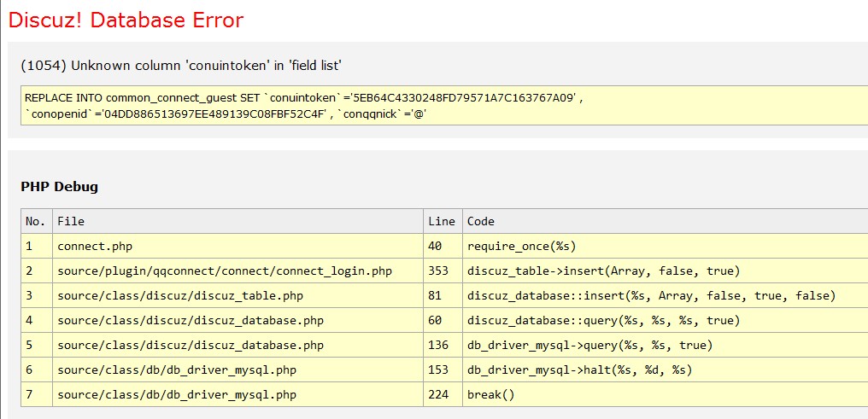This screenshot has height=419, width=868.
Task: Click the require_once(%s) code cell
Action: pos(521,246)
